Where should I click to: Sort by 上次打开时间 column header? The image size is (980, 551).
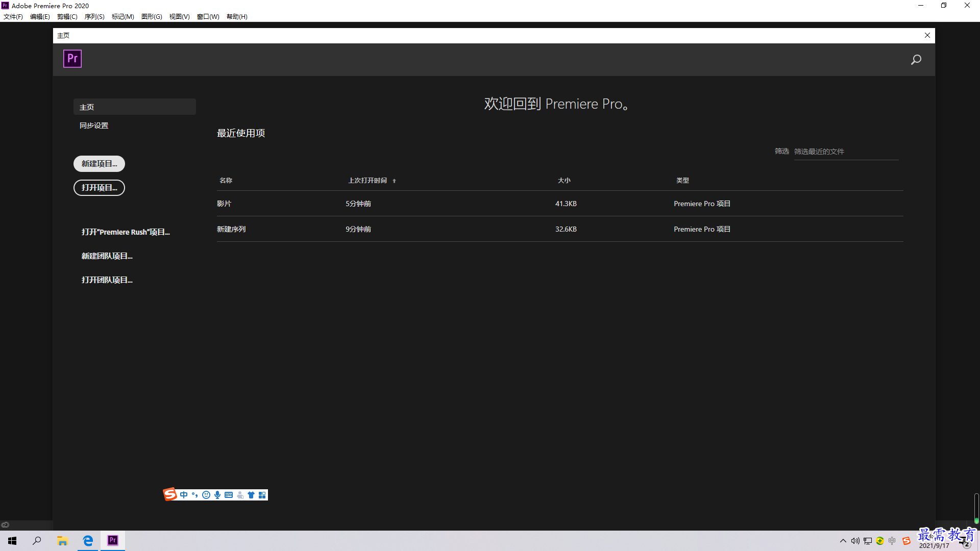pyautogui.click(x=367, y=181)
